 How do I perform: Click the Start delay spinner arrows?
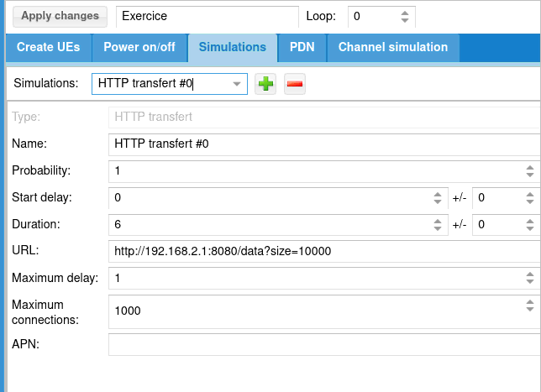click(437, 198)
